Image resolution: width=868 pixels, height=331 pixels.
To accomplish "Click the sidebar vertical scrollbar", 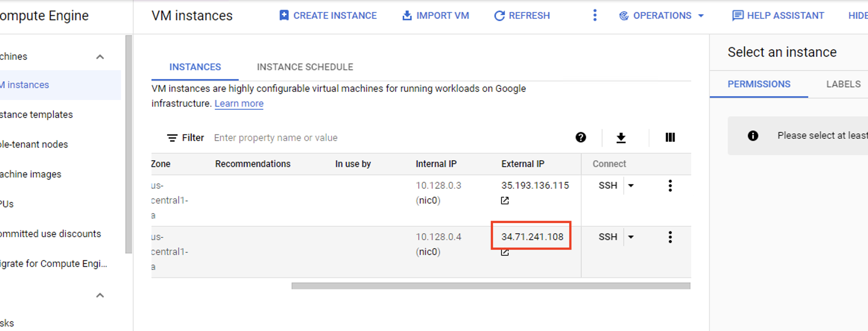I will click(129, 145).
